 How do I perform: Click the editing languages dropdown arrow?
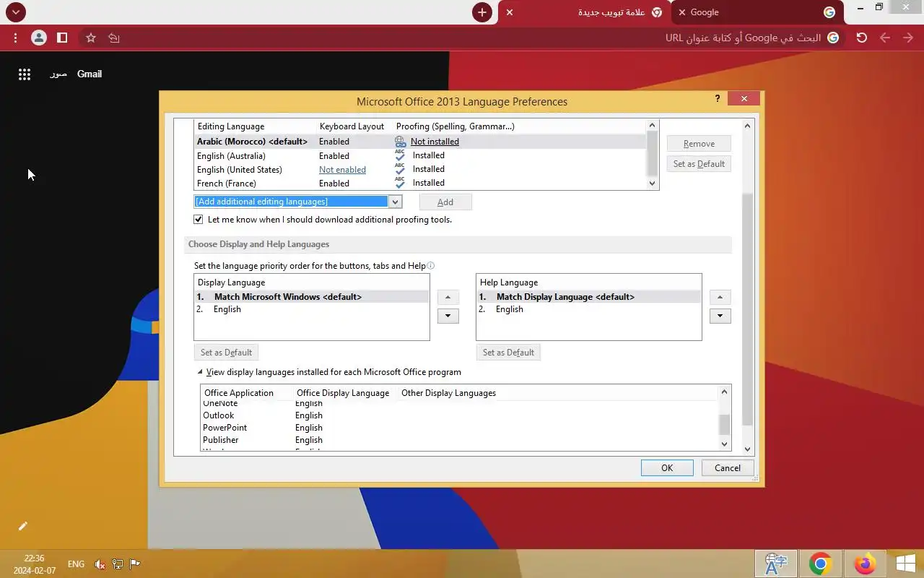pos(395,202)
